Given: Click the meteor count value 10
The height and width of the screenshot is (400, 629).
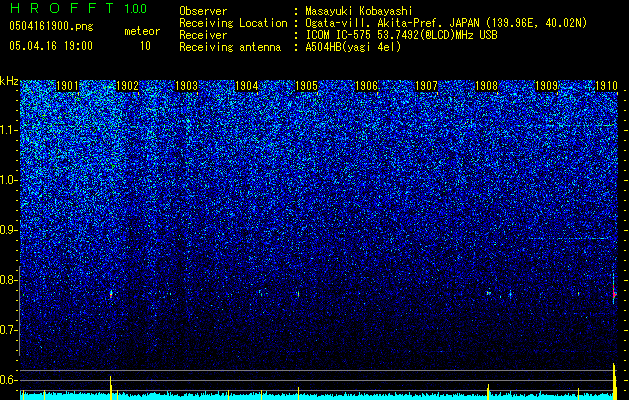Looking at the screenshot, I should click(x=145, y=46).
